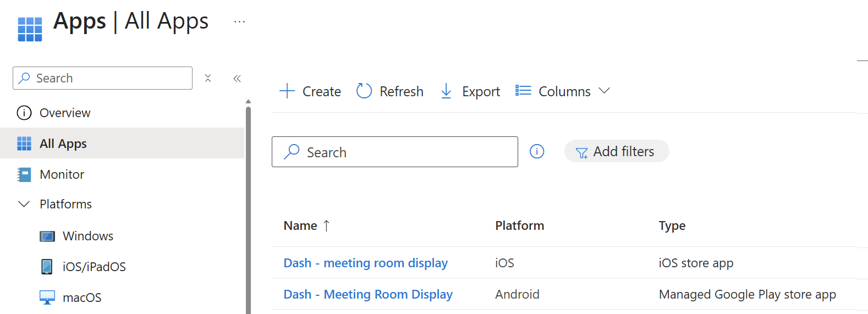Refresh the apps list
This screenshot has width=868, height=314.
click(x=390, y=91)
